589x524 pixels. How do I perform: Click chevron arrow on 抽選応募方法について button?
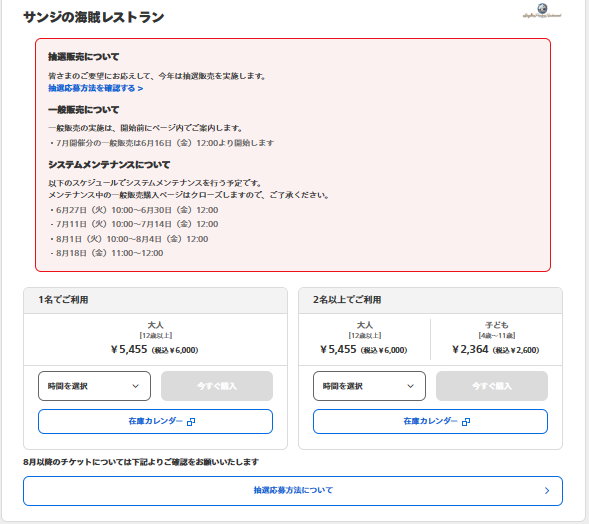point(547,491)
